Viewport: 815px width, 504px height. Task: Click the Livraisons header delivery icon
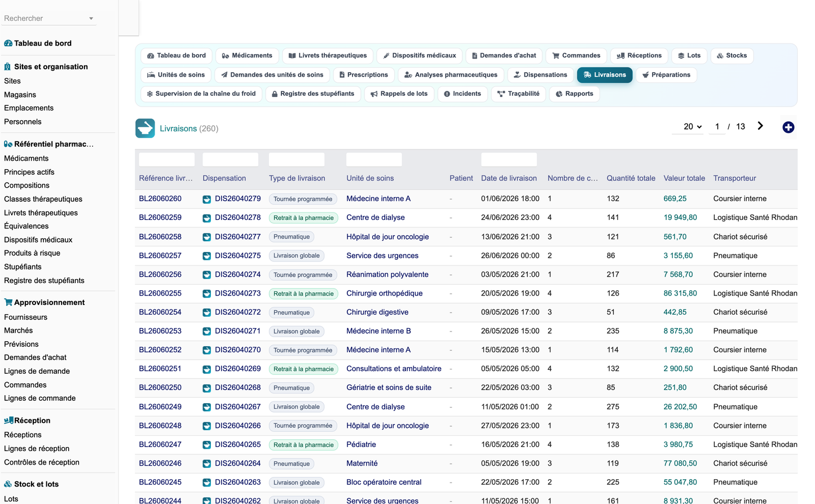pos(145,128)
